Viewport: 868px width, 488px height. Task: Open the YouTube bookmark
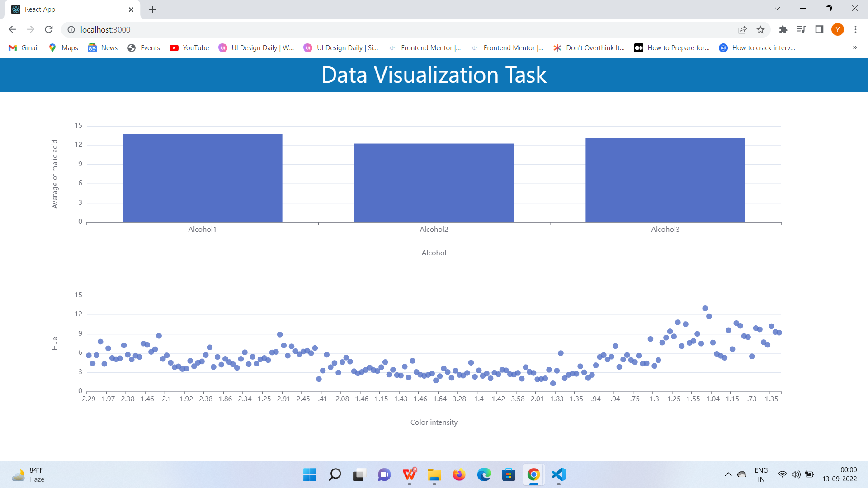(x=189, y=47)
